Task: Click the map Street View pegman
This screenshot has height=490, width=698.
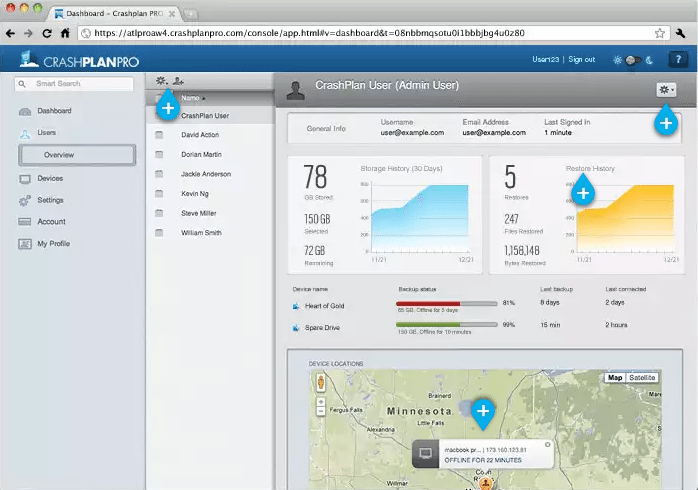Action: pos(321,383)
